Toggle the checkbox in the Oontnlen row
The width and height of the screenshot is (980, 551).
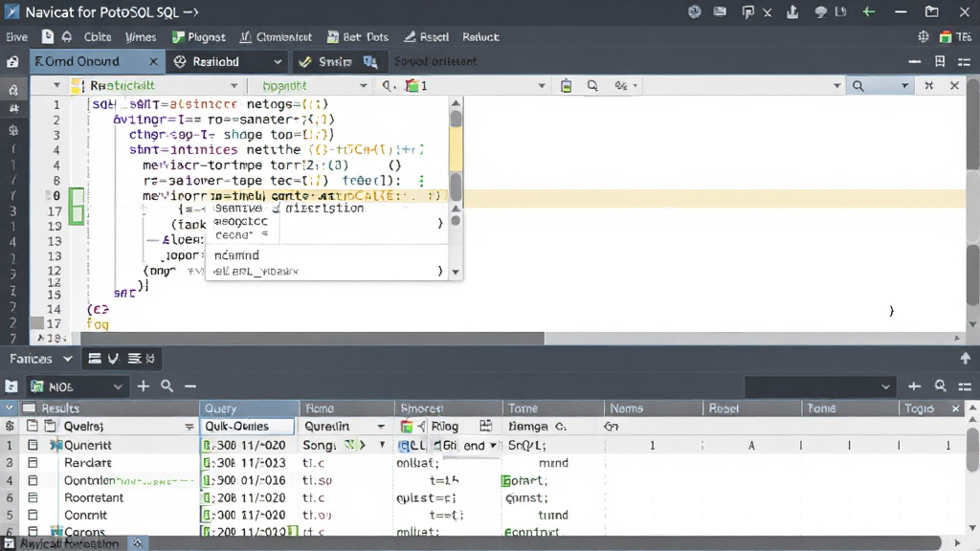tap(33, 480)
